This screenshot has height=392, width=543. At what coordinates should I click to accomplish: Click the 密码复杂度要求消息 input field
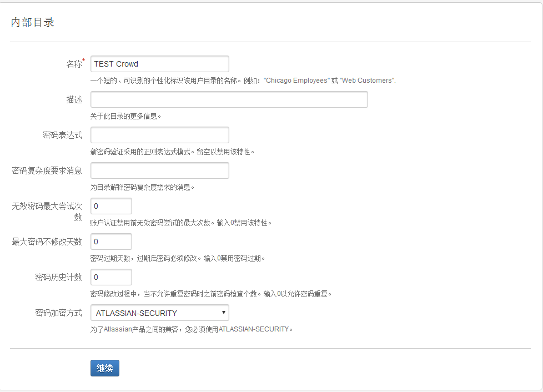coord(159,170)
